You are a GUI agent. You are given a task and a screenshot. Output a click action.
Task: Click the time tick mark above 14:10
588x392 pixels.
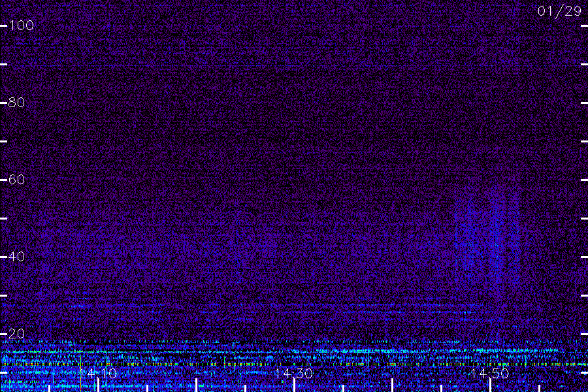coord(99,385)
